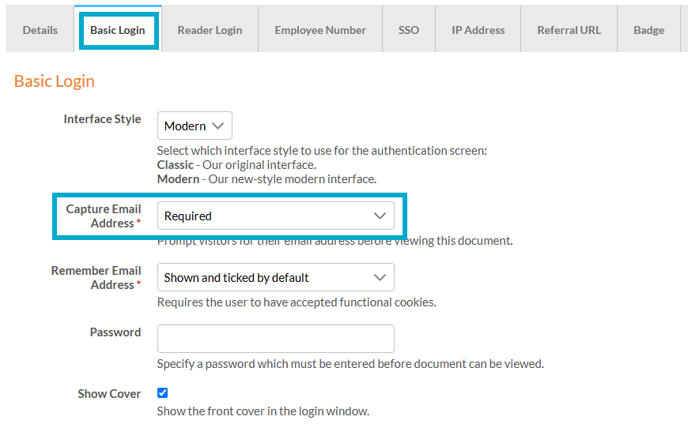The image size is (688, 424).
Task: Open the Referral URL tab
Action: [569, 30]
